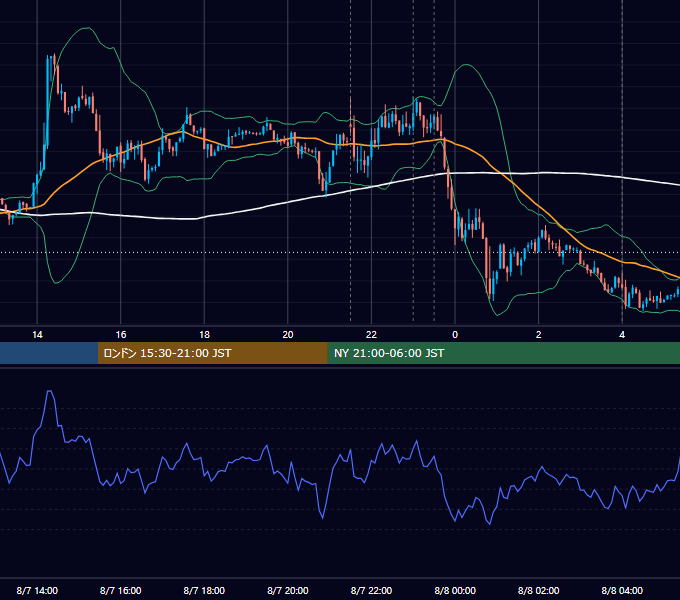Click the hour 0 axis label
The height and width of the screenshot is (600, 680).
click(x=455, y=334)
